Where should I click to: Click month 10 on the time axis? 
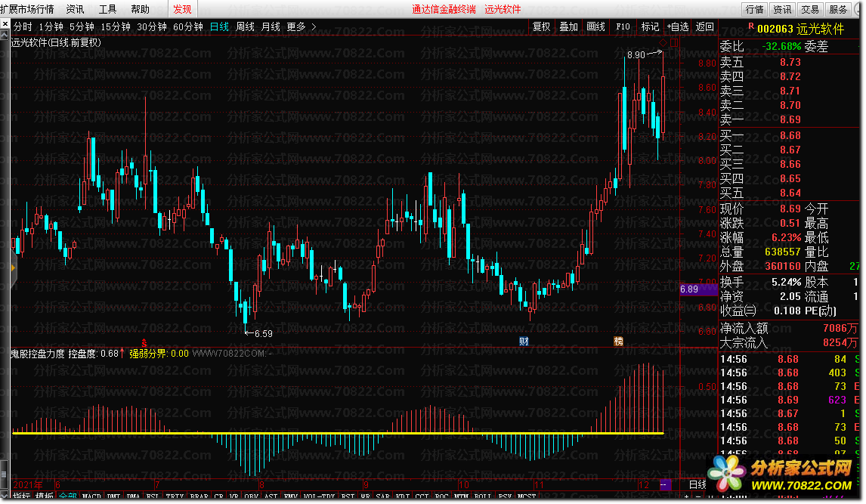463,484
